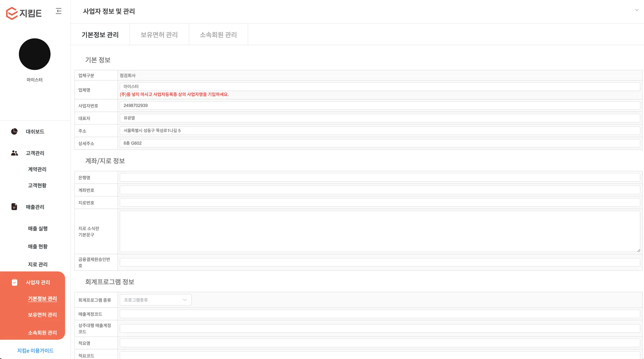The image size is (644, 359).
Task: Open the 지킴e 이용가이드 link
Action: coord(35,351)
